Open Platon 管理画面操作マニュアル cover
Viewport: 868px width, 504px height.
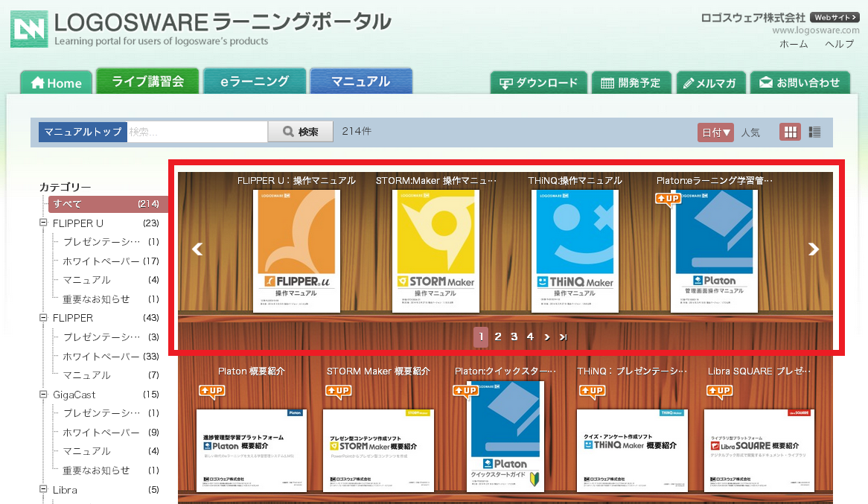pyautogui.click(x=714, y=252)
